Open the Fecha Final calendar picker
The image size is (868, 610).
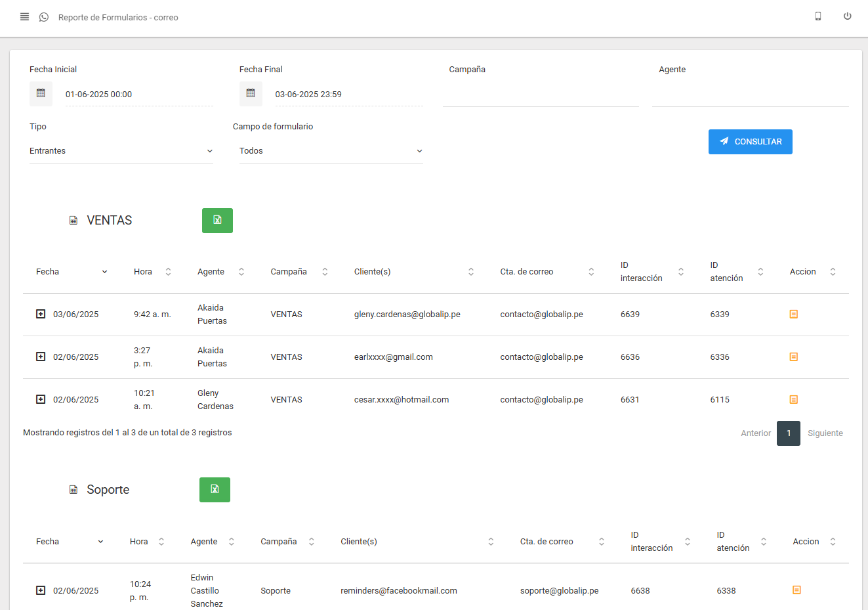[x=251, y=94]
